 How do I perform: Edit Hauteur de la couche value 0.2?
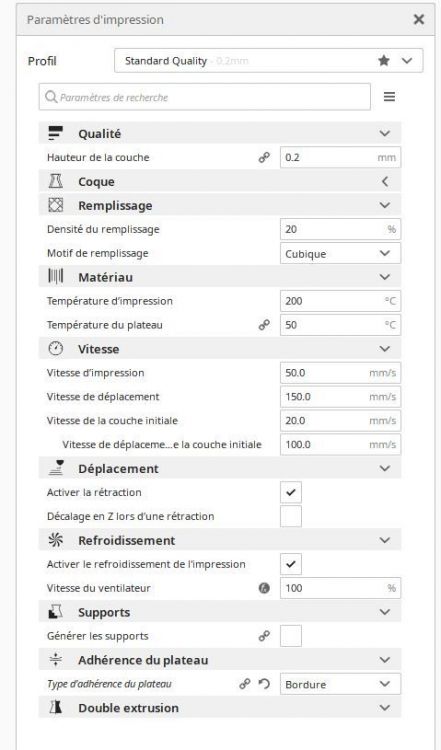[340, 157]
